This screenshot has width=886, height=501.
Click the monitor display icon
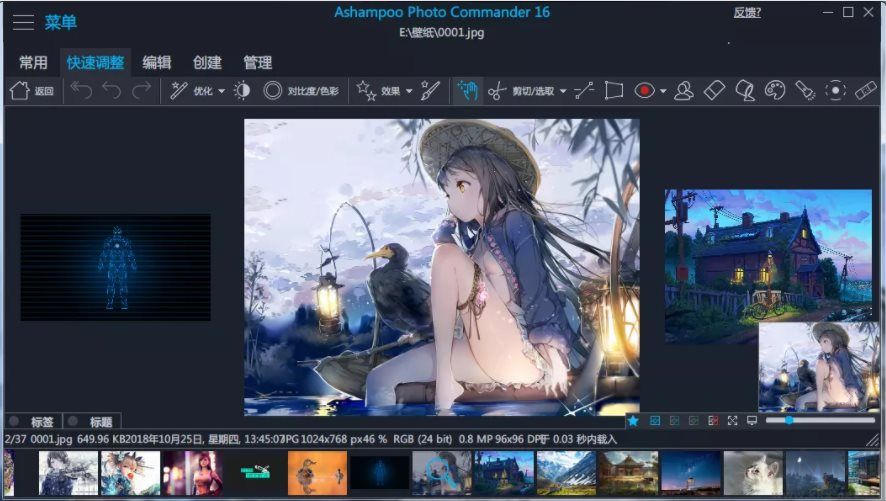pos(752,421)
